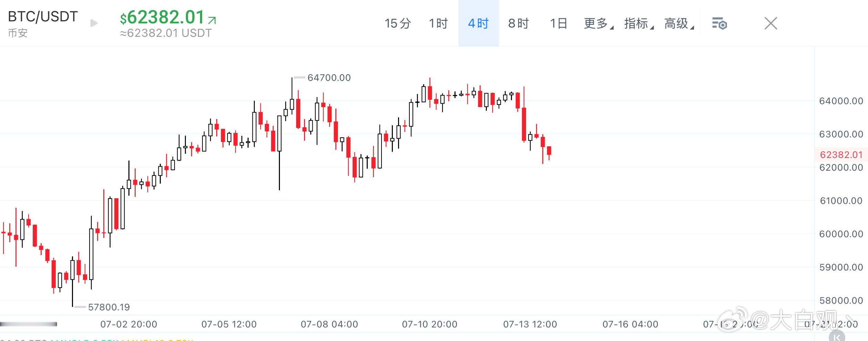This screenshot has height=341, width=868.
Task: Click the round K icon at bottom right
Action: click(837, 336)
